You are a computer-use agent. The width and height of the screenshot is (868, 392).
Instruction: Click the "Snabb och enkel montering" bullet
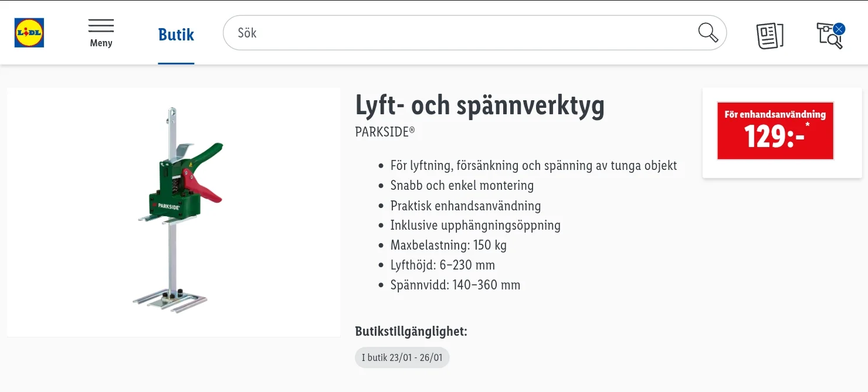tap(462, 185)
